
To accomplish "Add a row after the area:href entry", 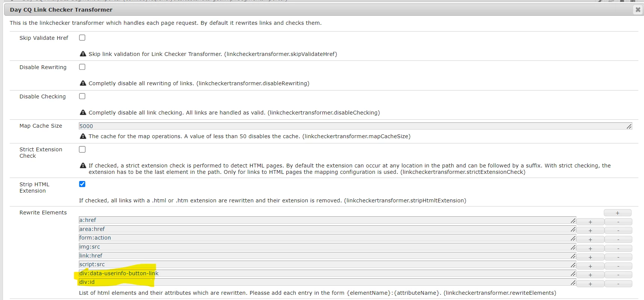I will (x=590, y=231).
